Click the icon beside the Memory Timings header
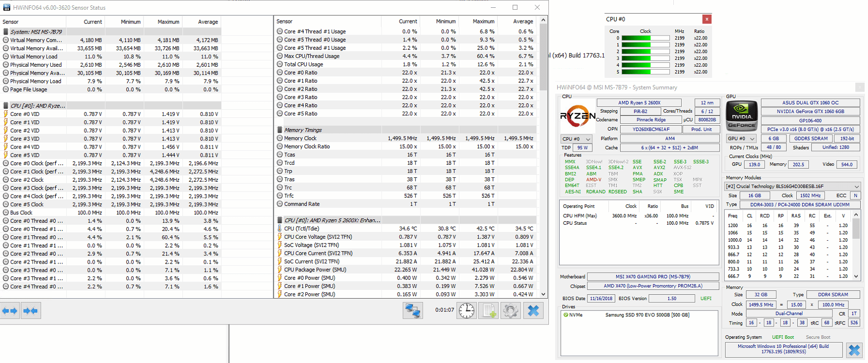 (x=280, y=130)
